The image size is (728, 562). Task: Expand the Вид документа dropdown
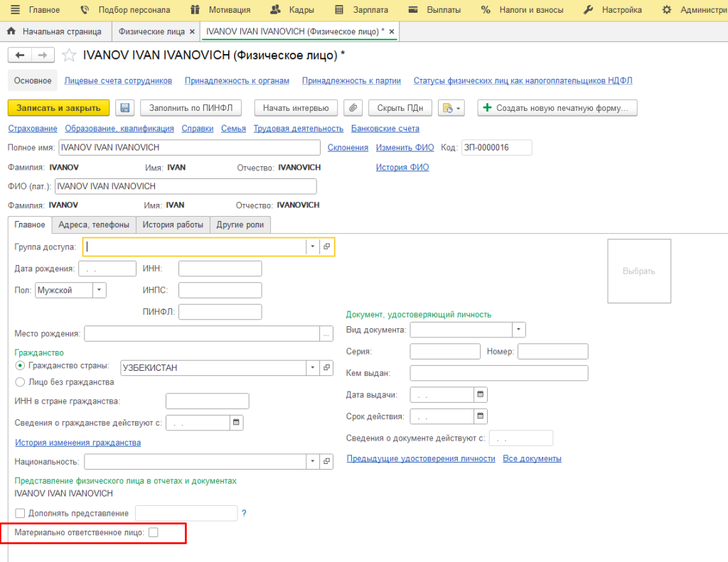click(519, 330)
